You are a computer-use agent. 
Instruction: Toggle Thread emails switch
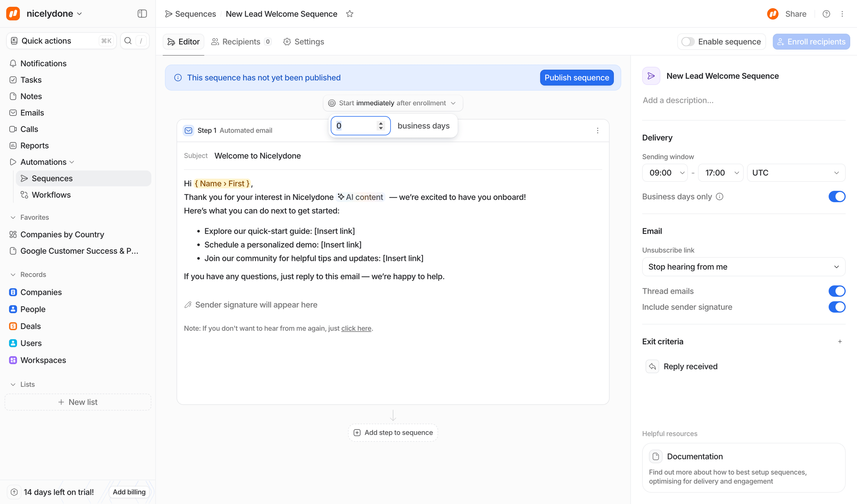[837, 291]
